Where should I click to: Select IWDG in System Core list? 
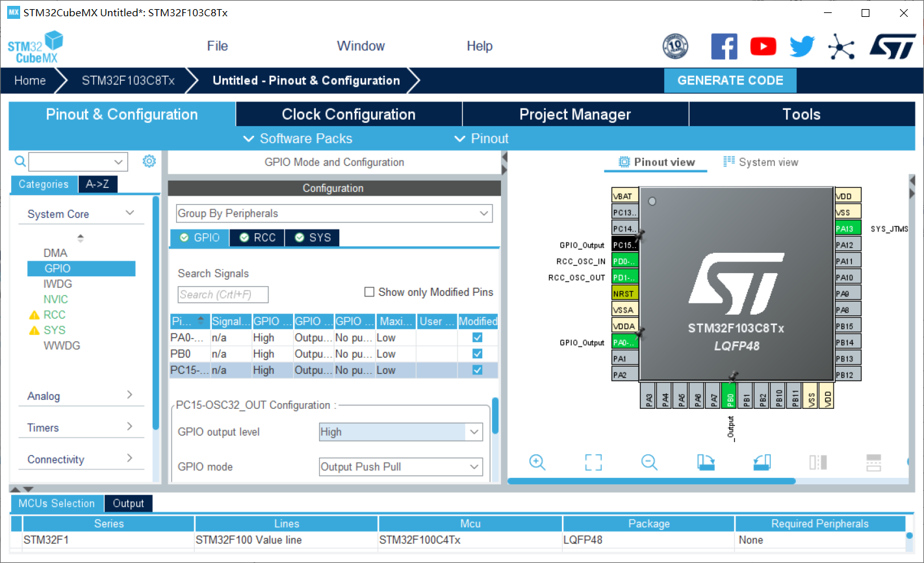58,283
